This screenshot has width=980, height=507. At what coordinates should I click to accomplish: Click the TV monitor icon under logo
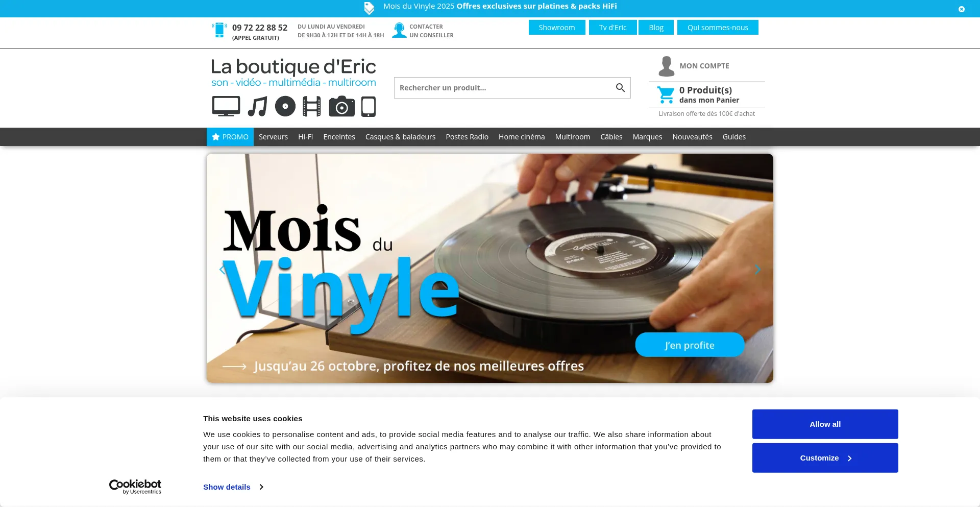(x=226, y=106)
